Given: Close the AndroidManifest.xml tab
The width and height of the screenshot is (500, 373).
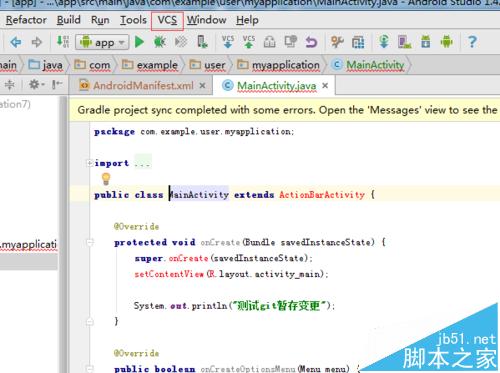Looking at the screenshot, I should pos(202,86).
